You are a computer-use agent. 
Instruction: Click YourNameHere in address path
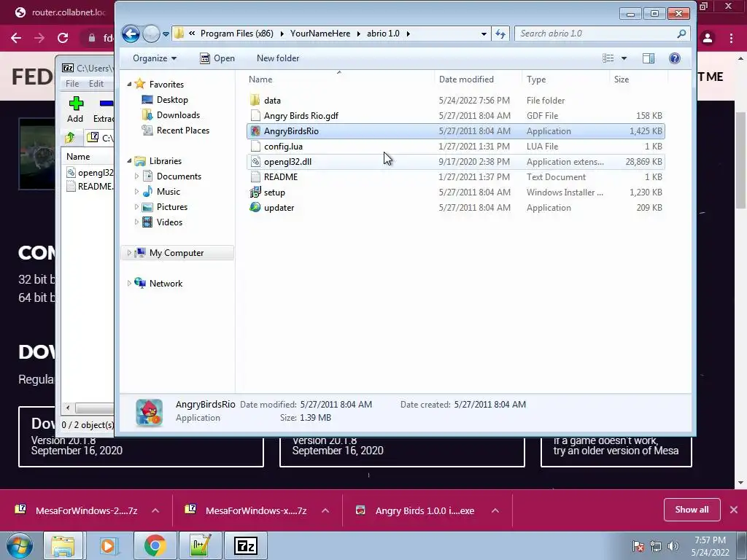[x=320, y=34]
